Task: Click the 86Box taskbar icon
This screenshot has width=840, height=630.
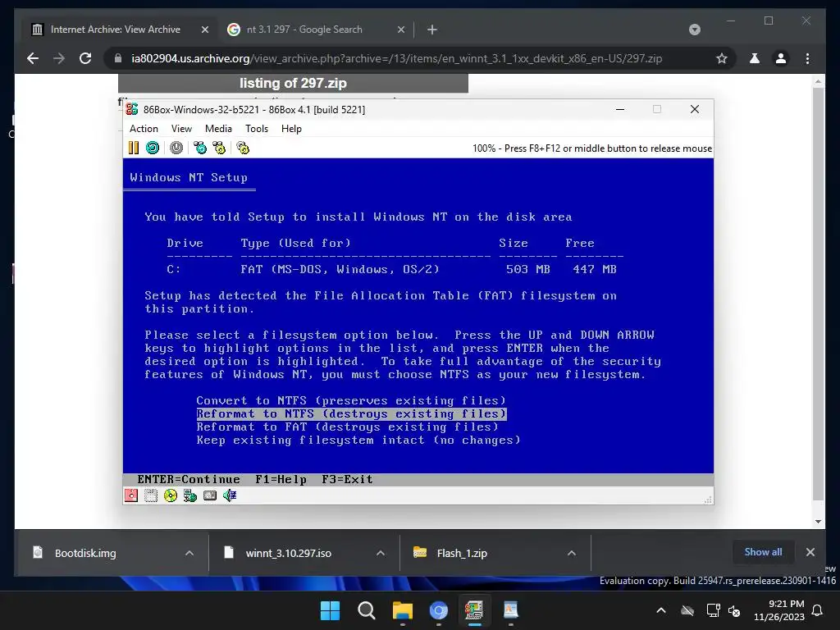Action: tap(474, 610)
